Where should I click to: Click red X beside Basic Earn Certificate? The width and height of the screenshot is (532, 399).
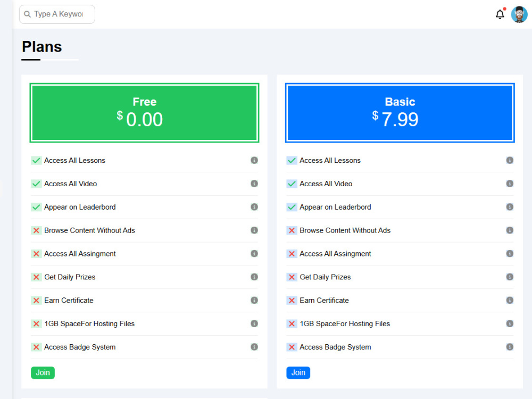(x=292, y=300)
